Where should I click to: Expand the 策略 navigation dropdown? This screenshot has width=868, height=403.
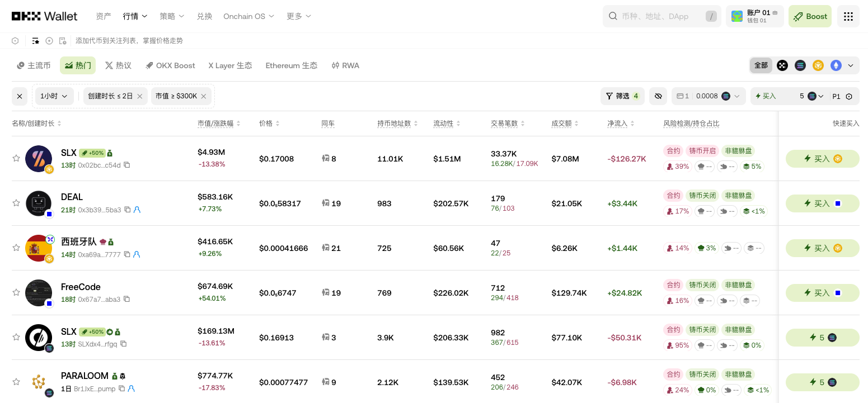[x=172, y=16]
